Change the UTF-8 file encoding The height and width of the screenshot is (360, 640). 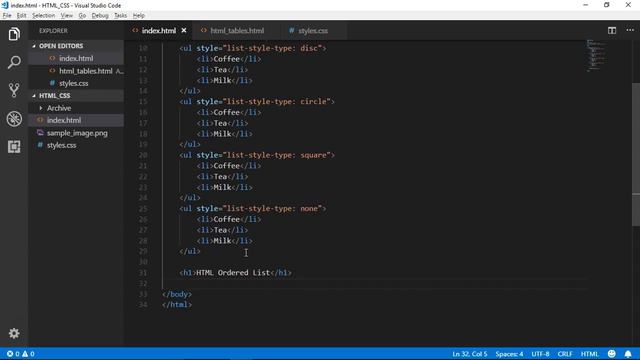click(540, 354)
